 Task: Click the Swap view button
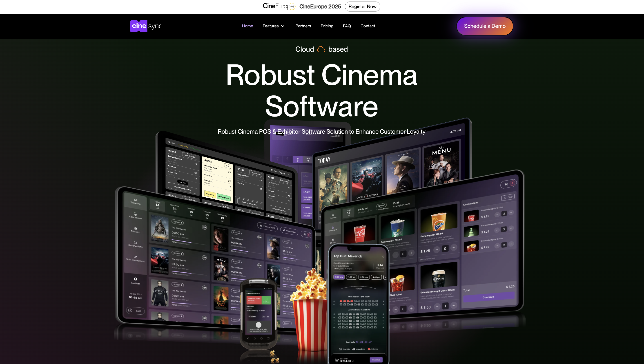pyautogui.click(x=289, y=231)
